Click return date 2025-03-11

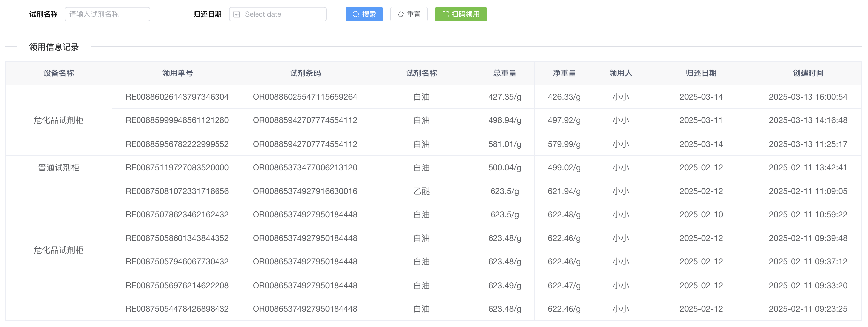click(701, 120)
